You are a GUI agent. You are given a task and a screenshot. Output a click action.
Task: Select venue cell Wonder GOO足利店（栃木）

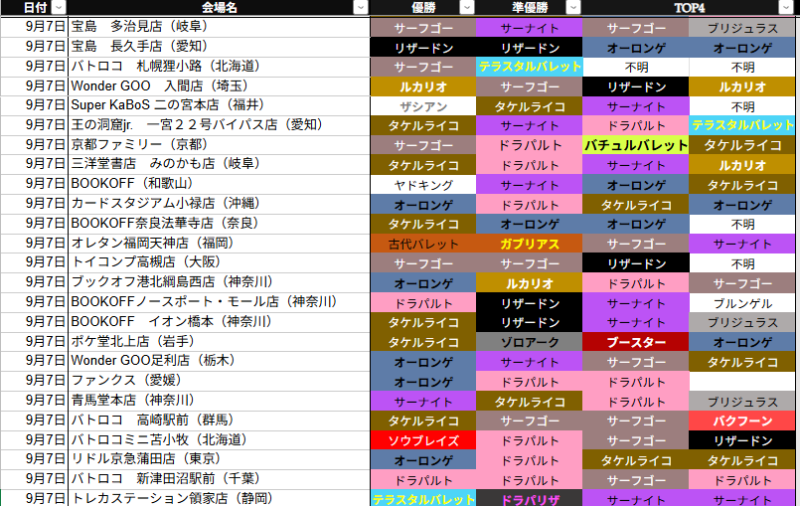(219, 361)
